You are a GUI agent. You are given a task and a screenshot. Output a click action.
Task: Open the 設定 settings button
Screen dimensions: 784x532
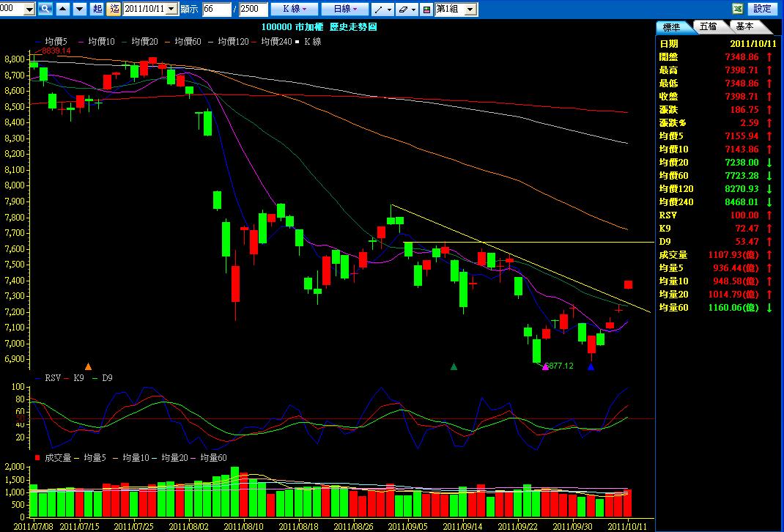(x=763, y=9)
